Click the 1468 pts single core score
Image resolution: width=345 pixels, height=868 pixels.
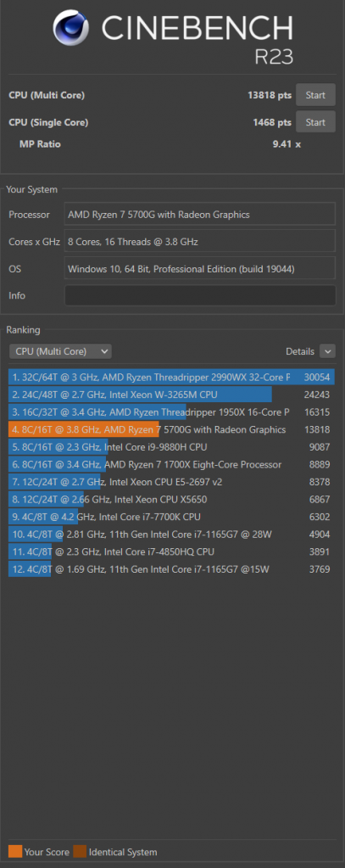pyautogui.click(x=272, y=122)
